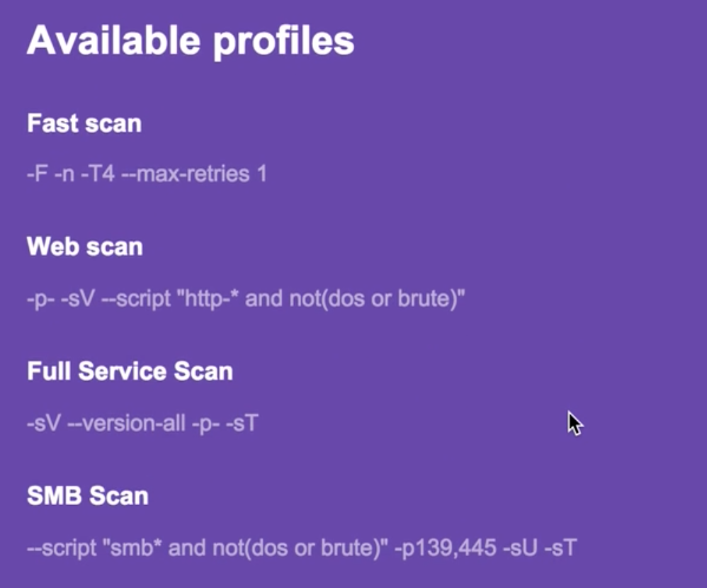
Task: Choose the SMB Scan profile title
Action: pos(88,496)
